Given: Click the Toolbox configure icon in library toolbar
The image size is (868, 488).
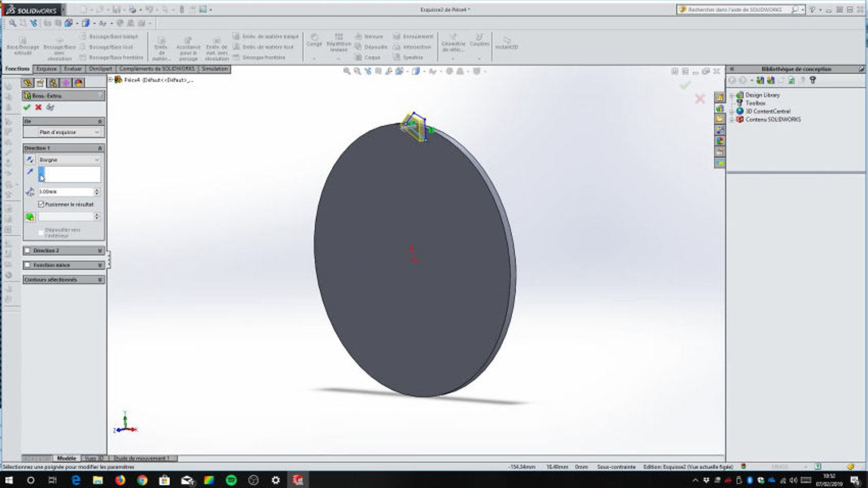Looking at the screenshot, I should tap(813, 80).
